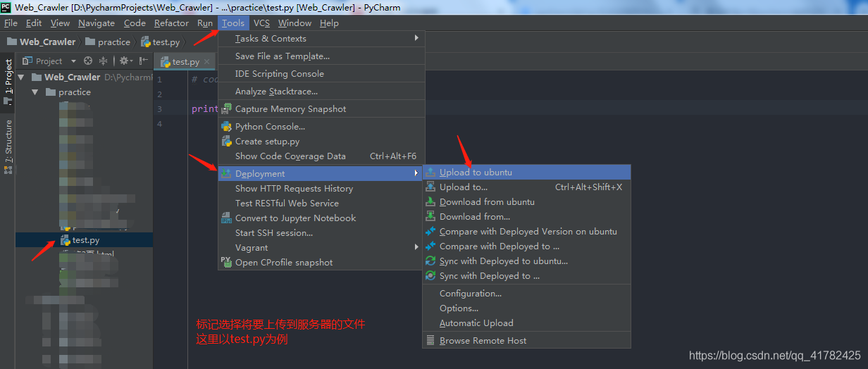
Task: Click Deployment menu icon
Action: click(226, 173)
